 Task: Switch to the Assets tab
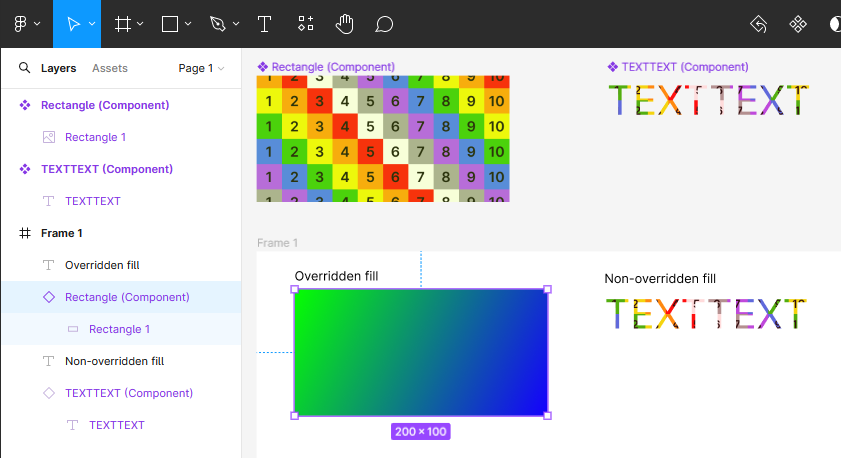pyautogui.click(x=109, y=68)
